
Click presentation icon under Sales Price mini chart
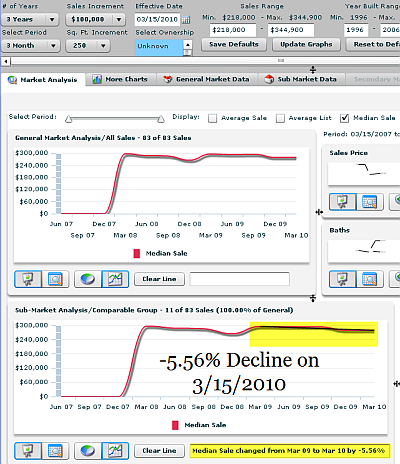pos(343,202)
